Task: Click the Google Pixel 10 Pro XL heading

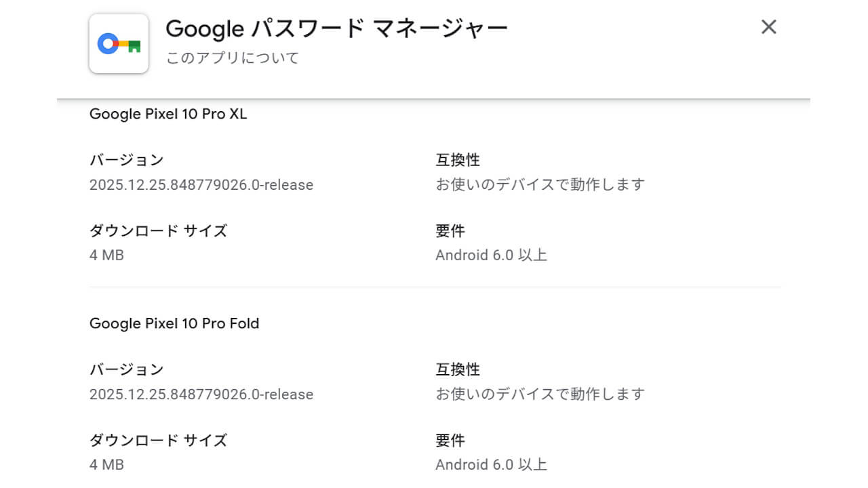Action: tap(168, 114)
